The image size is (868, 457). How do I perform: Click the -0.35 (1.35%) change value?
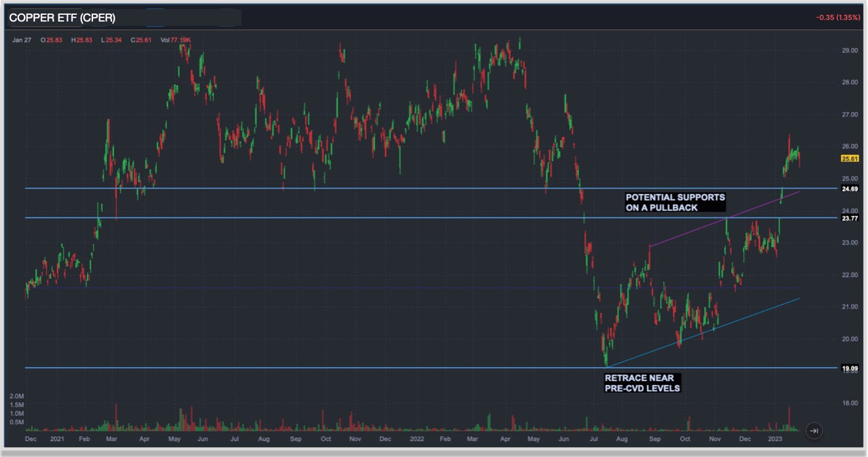(838, 17)
